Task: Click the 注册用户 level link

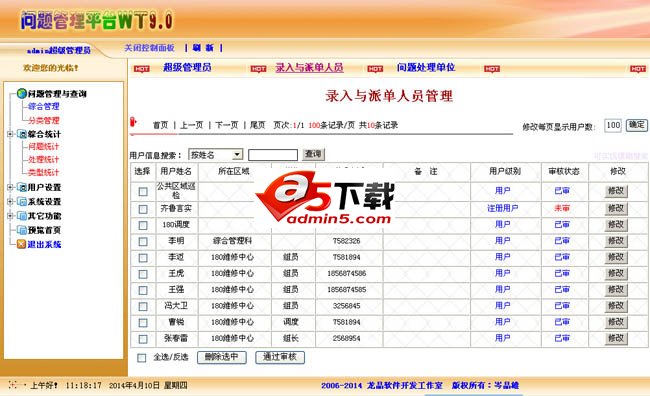Action: click(x=502, y=208)
